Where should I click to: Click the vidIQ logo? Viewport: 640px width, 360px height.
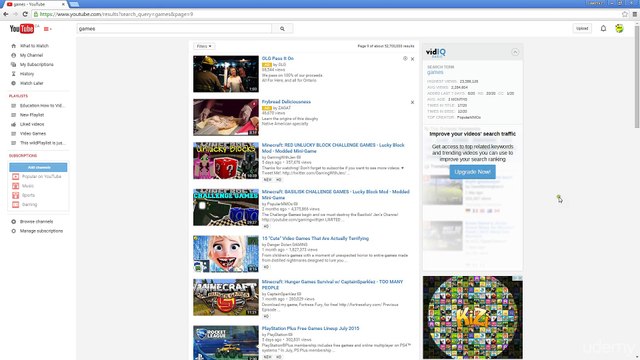point(436,52)
